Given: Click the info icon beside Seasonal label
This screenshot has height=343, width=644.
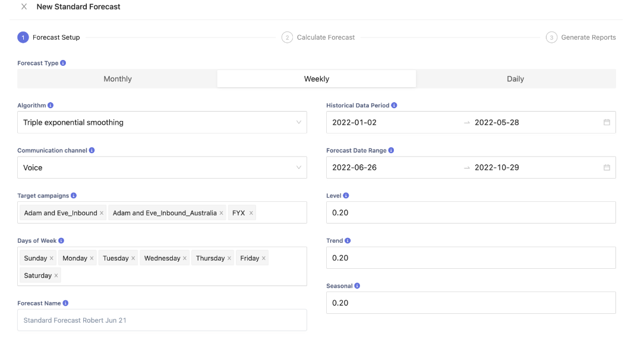Looking at the screenshot, I should pos(357,286).
